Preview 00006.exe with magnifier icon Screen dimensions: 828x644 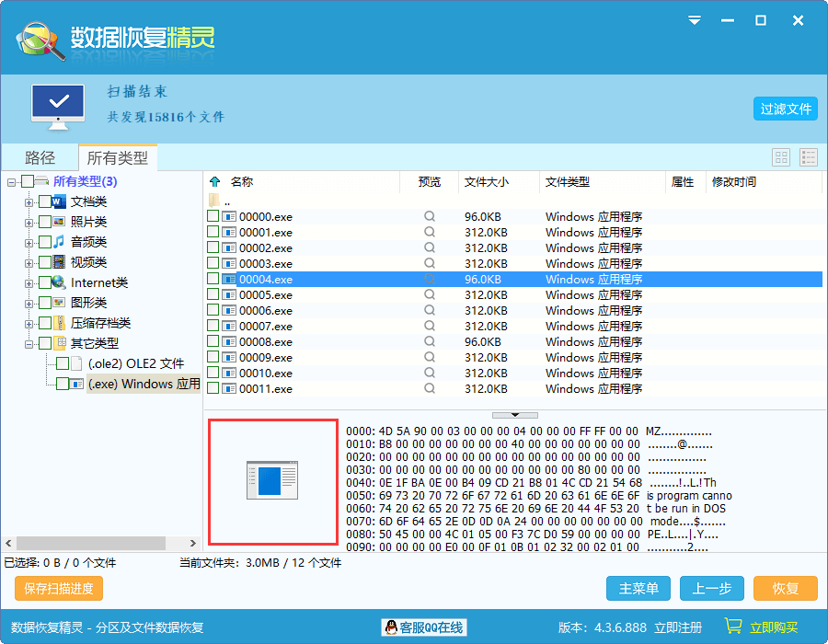[x=430, y=310]
